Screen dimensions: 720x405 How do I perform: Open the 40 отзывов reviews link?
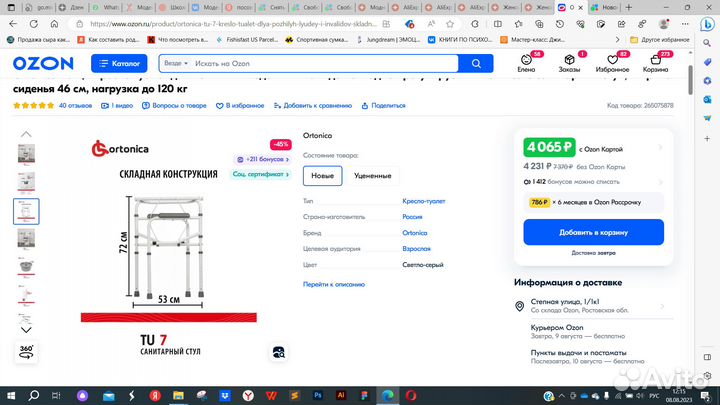(x=75, y=106)
